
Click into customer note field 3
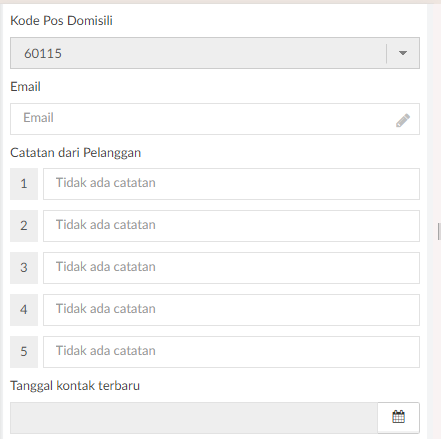pyautogui.click(x=231, y=268)
